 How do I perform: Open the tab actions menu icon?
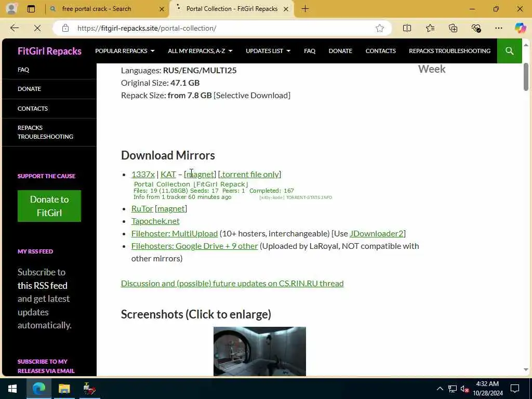click(31, 9)
